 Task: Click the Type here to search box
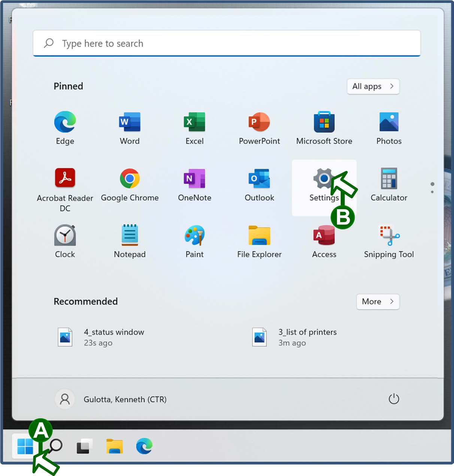pyautogui.click(x=227, y=43)
